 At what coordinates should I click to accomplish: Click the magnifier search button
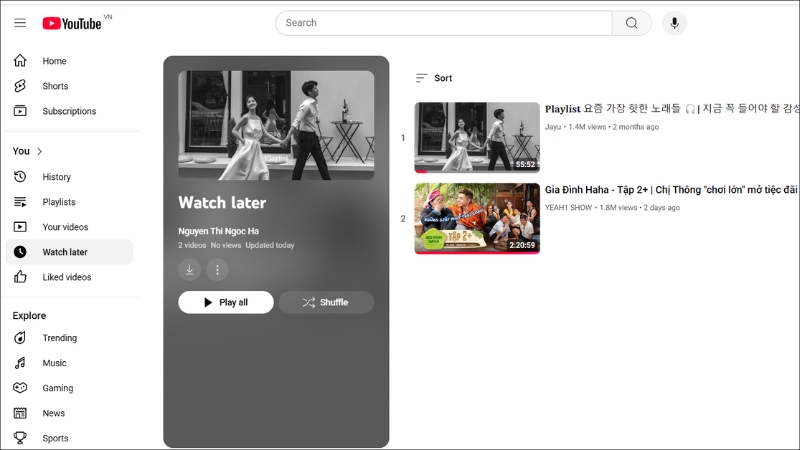click(x=631, y=23)
